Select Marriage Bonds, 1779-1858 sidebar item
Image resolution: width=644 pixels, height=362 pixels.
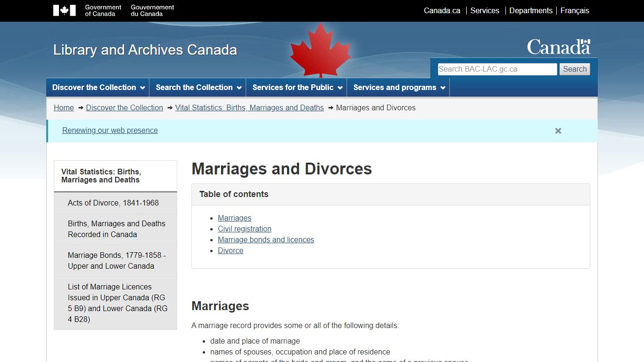(116, 261)
